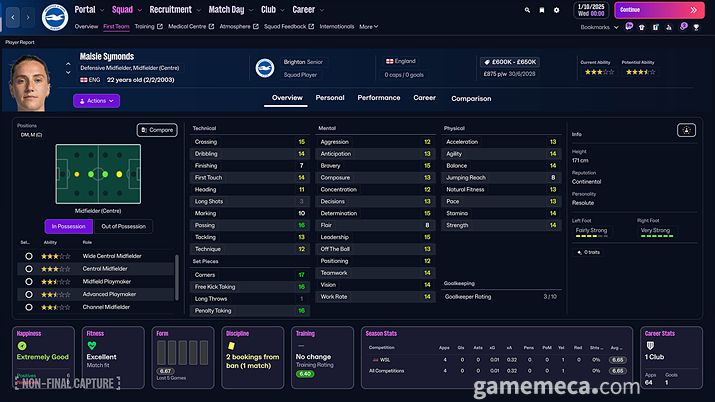Image resolution: width=715 pixels, height=402 pixels.
Task: Click the Compare button
Action: [156, 130]
